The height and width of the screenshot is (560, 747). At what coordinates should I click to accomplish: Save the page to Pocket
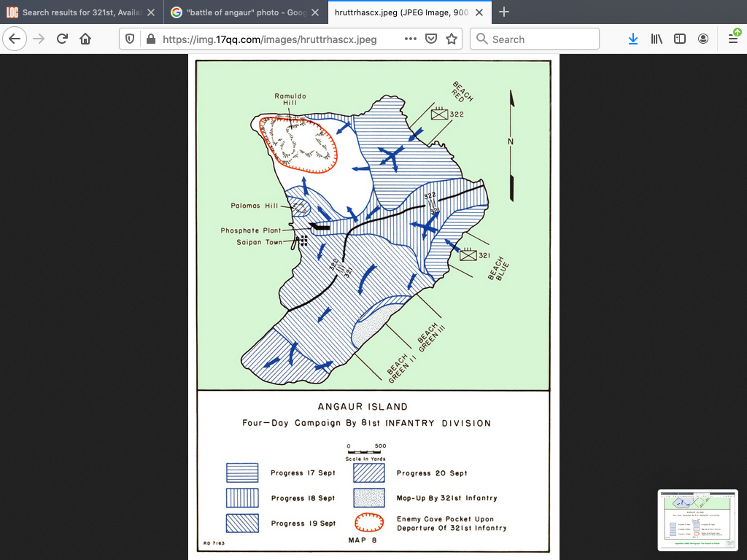tap(431, 39)
